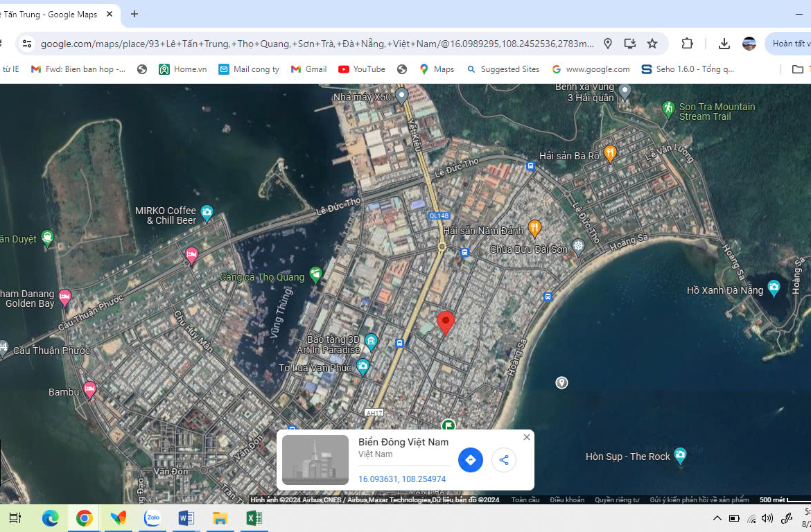The width and height of the screenshot is (811, 532).
Task: Show hidden system tray icons
Action: 717,518
